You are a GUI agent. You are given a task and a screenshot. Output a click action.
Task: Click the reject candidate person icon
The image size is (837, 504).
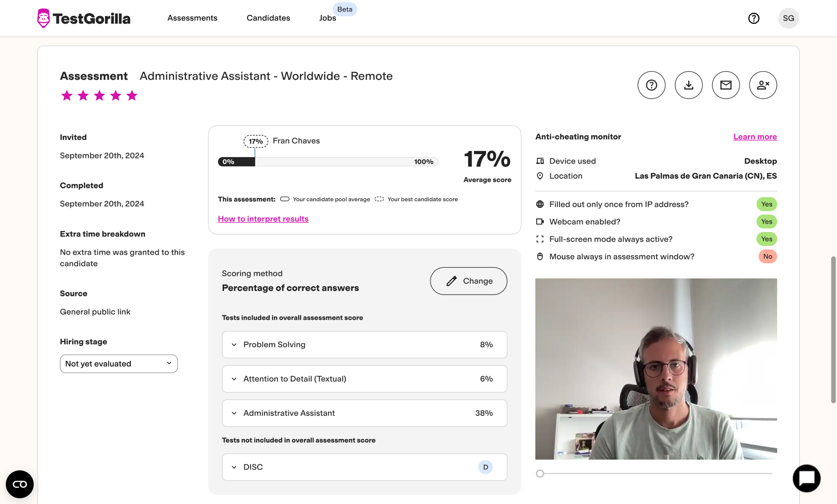click(x=762, y=85)
